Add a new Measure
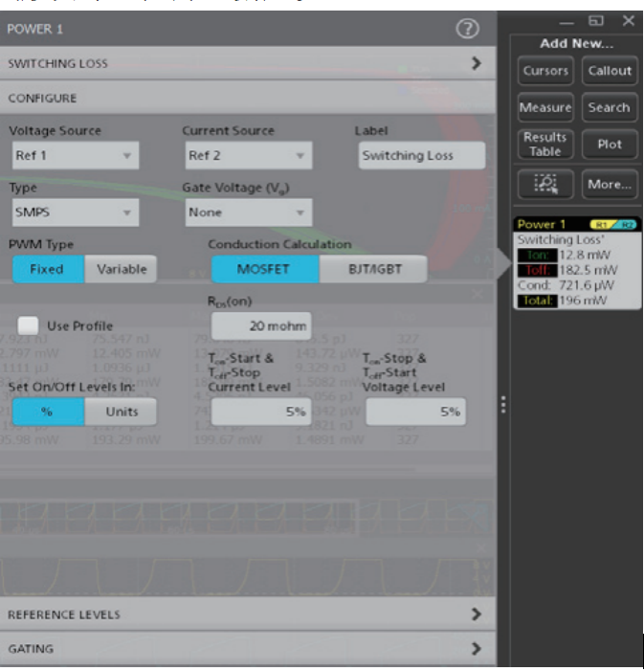This screenshot has width=644, height=671. [545, 108]
